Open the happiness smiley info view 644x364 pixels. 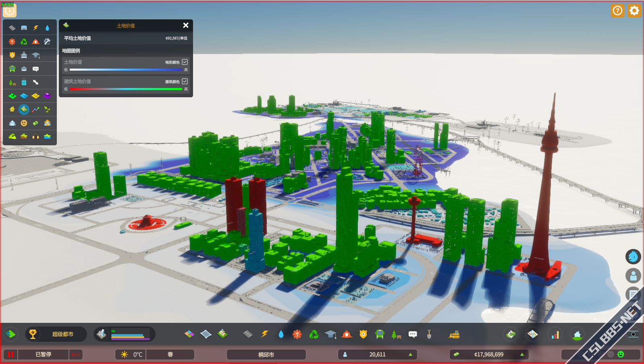(x=24, y=123)
